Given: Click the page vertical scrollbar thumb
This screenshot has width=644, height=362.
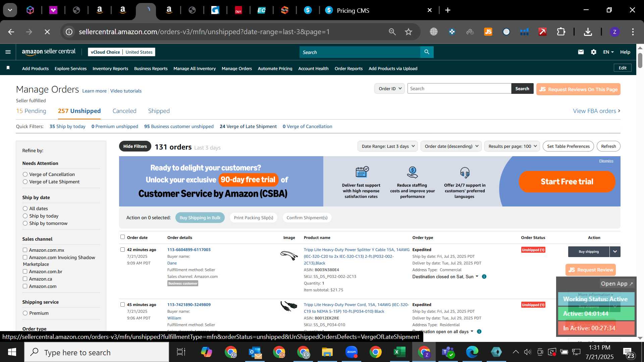Looking at the screenshot, I should pyautogui.click(x=640, y=60).
